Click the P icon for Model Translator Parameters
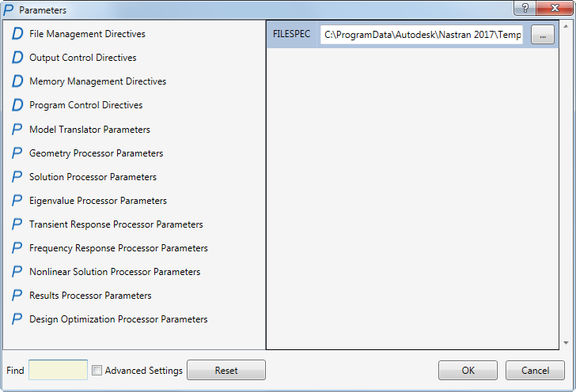This screenshot has width=576, height=392. click(17, 130)
